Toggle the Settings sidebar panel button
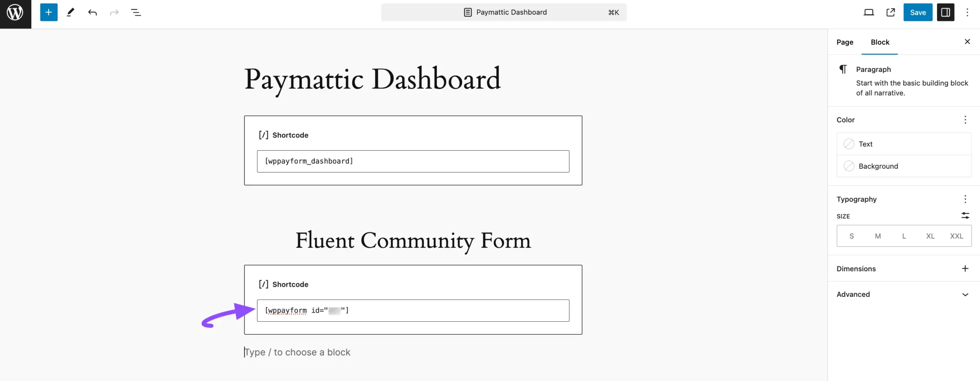 point(945,12)
